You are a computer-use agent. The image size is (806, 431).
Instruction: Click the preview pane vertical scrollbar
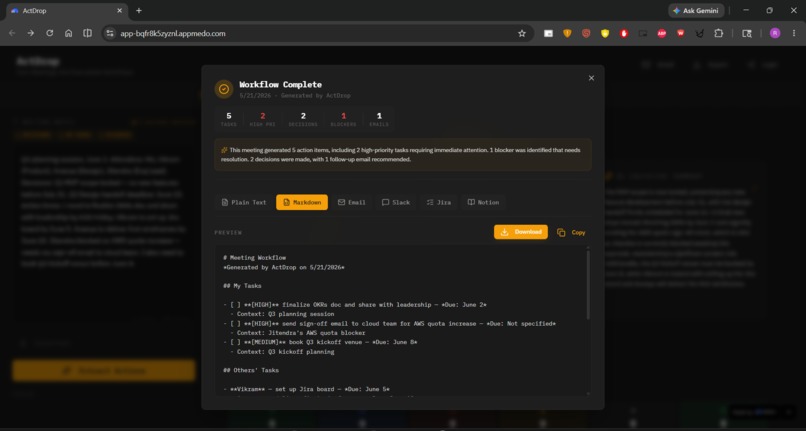click(588, 284)
